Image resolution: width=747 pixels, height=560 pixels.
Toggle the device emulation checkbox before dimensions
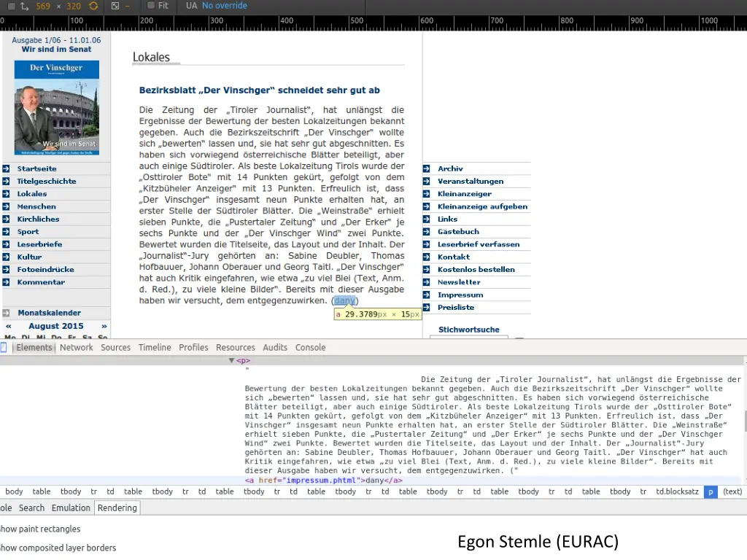coord(12,6)
